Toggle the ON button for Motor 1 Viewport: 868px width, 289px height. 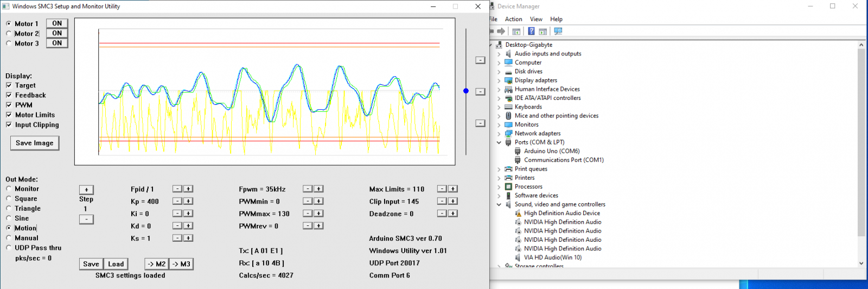(x=57, y=23)
